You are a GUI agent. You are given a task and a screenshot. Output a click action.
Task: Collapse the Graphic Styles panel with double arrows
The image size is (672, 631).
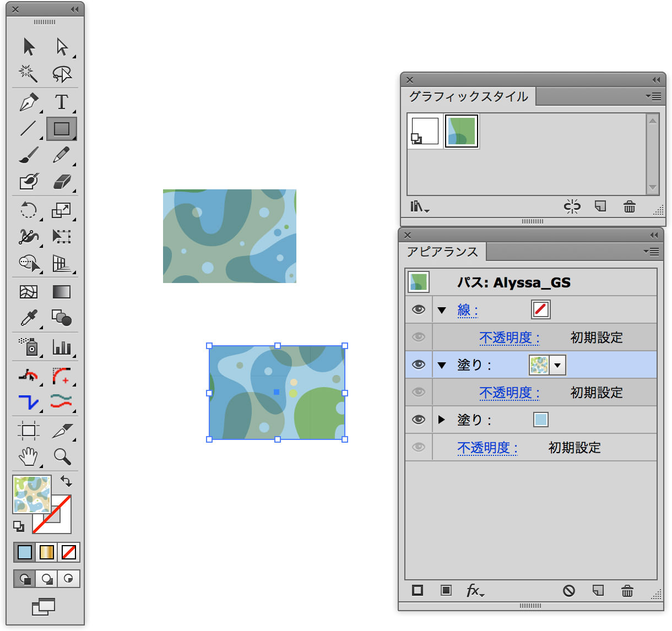pyautogui.click(x=656, y=80)
